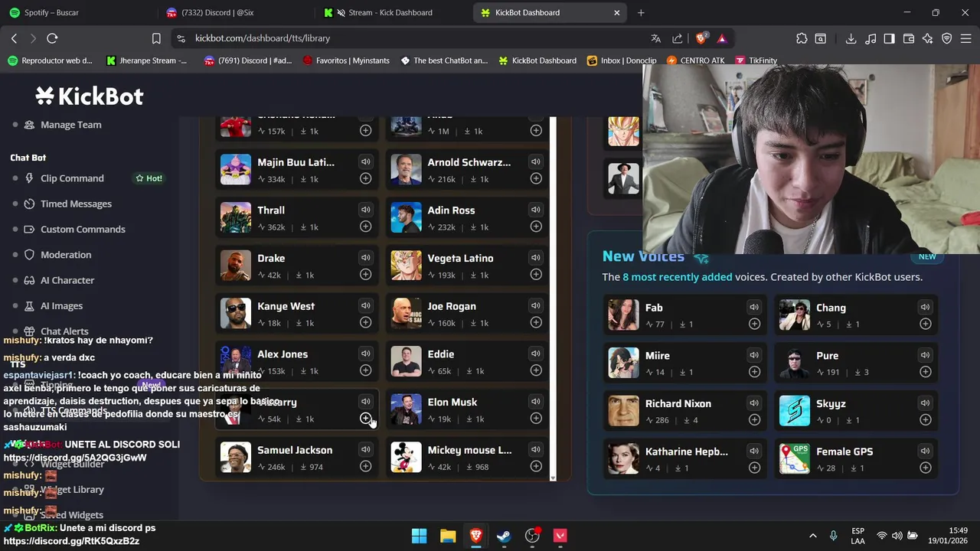Add the Arnold Schwarzenegger voice

pos(536,178)
